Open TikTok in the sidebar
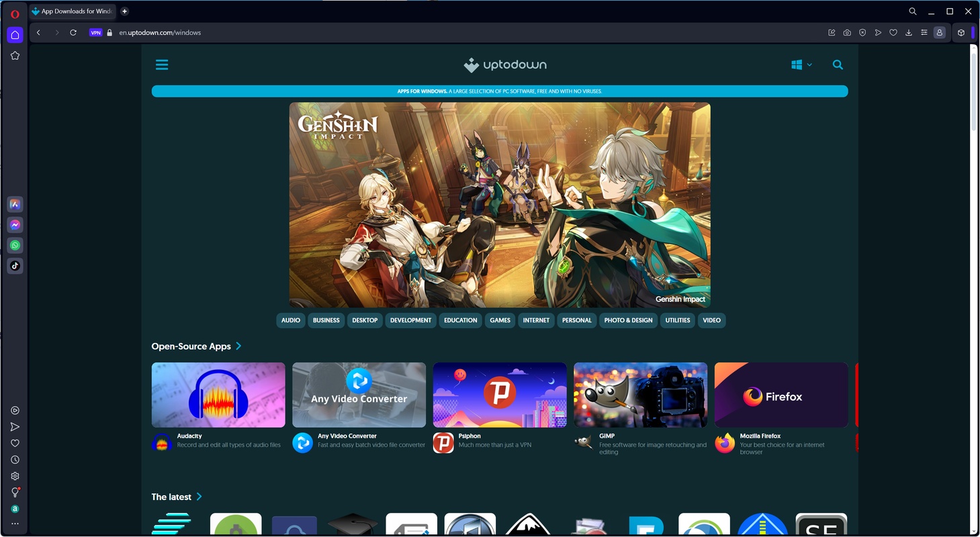This screenshot has width=980, height=537. click(15, 266)
